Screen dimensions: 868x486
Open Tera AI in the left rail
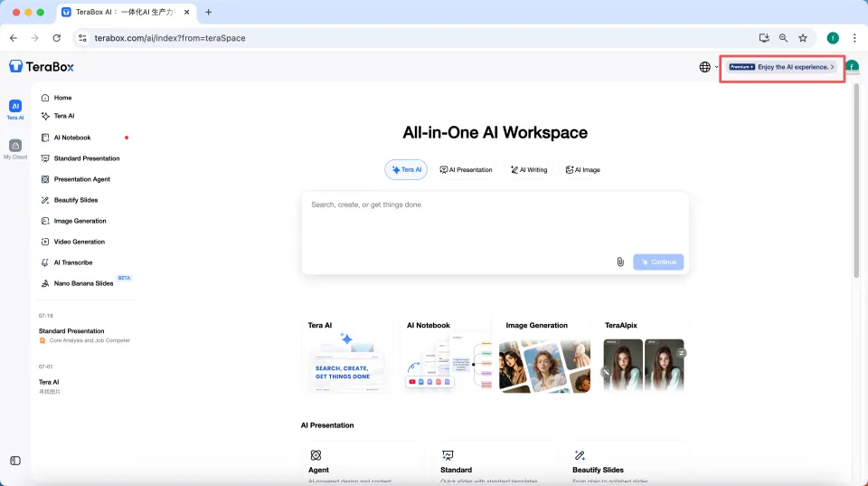coord(15,110)
